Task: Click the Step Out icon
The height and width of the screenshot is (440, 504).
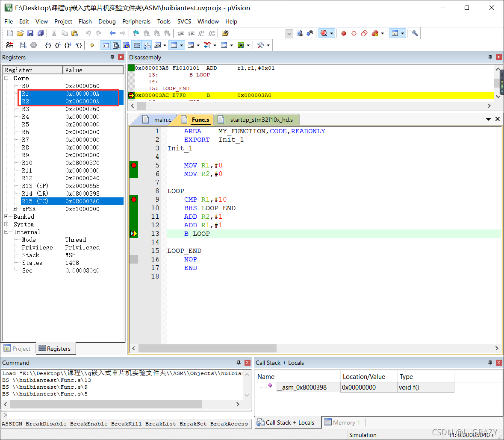Action: coord(68,45)
